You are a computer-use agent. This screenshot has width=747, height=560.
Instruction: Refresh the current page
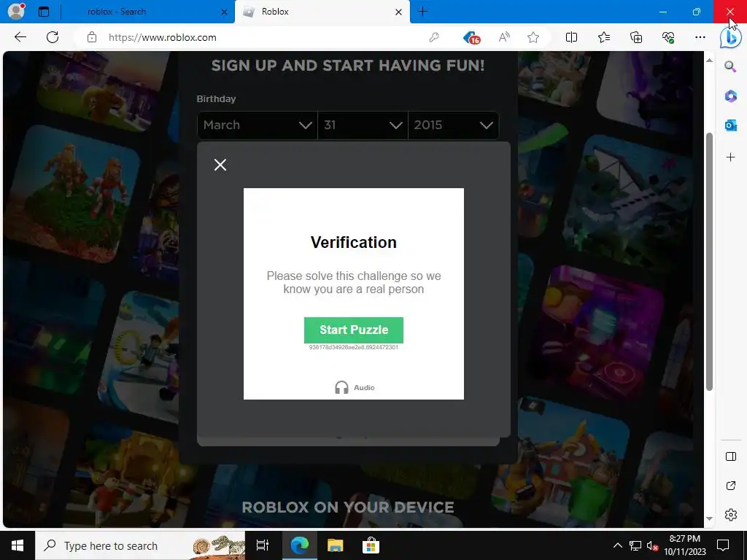pos(53,37)
